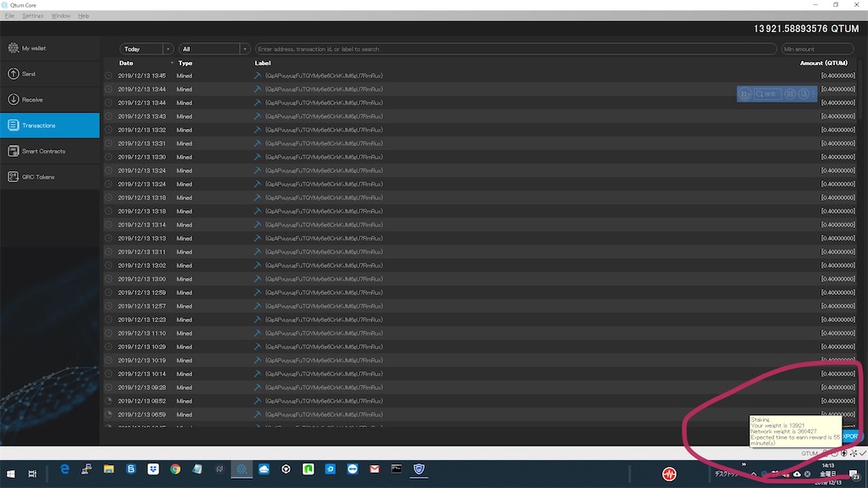
Task: Open the Help menu
Action: point(84,15)
